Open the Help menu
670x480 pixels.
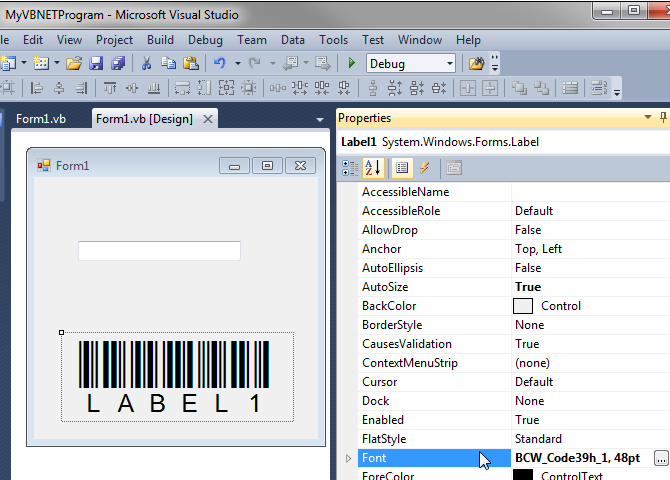[x=468, y=40]
